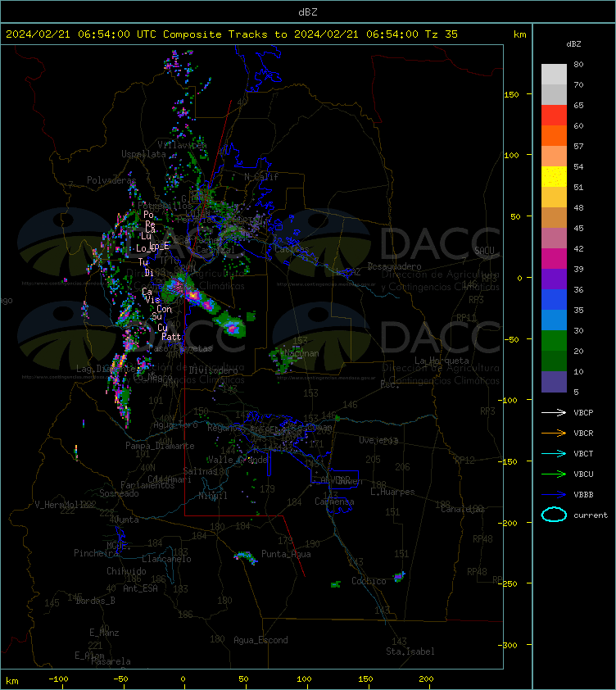Click the 'L.Huarpes' map label
Image resolution: width=616 pixels, height=690 pixels.
tap(392, 492)
